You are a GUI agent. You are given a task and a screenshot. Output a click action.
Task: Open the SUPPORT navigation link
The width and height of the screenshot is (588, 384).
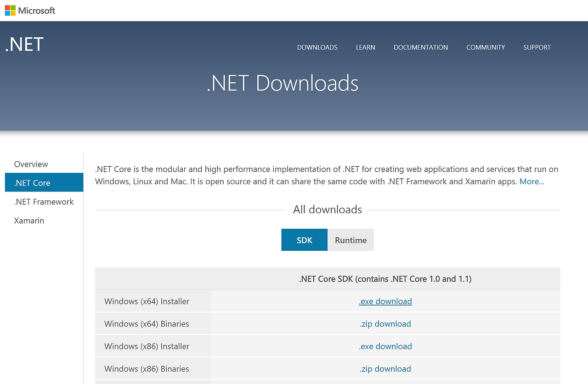(x=537, y=47)
